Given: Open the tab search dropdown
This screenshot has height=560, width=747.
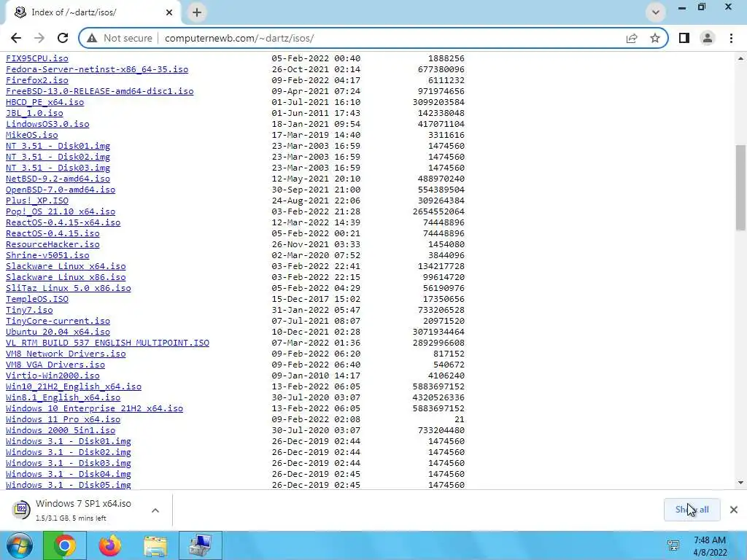Looking at the screenshot, I should [656, 12].
